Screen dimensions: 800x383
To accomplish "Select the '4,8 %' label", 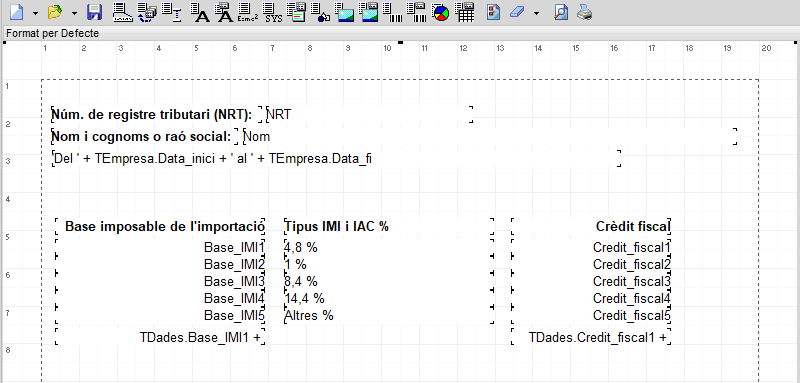I will pos(389,247).
